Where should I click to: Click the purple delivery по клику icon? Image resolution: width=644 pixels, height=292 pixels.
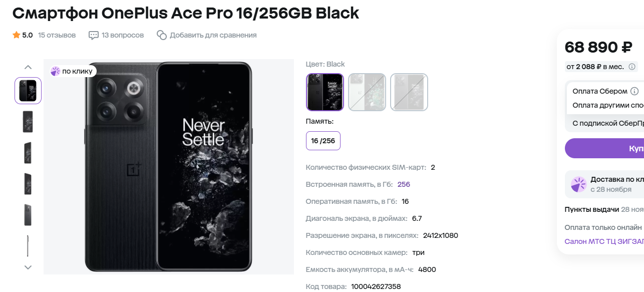578,184
